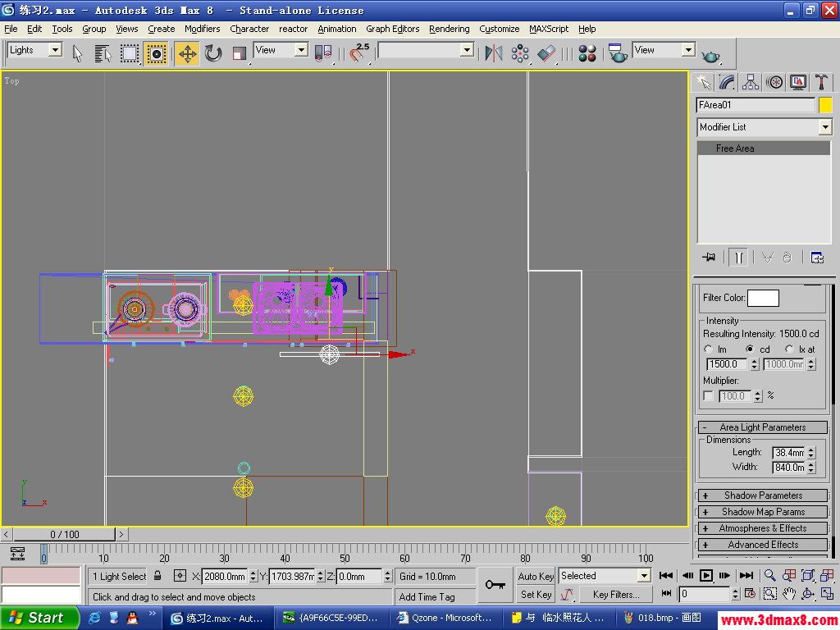Toggle the Auto Key button
840x630 pixels.
click(536, 577)
